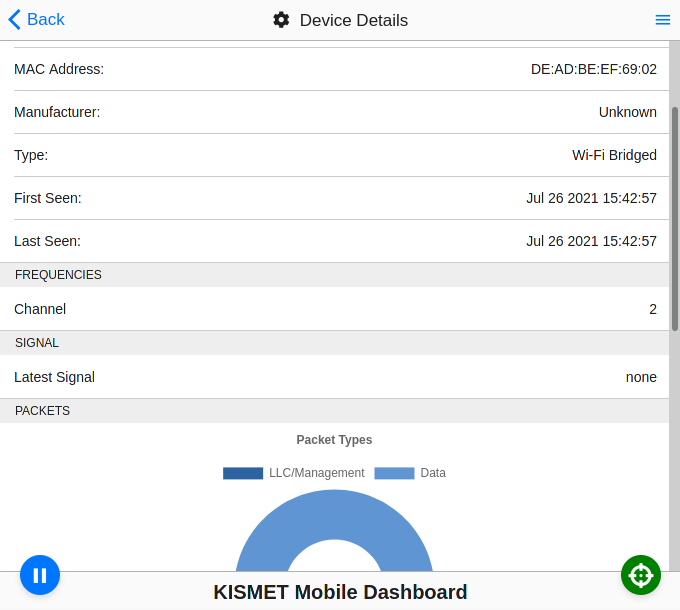Click the Last Seen label
The image size is (680, 610).
click(47, 241)
